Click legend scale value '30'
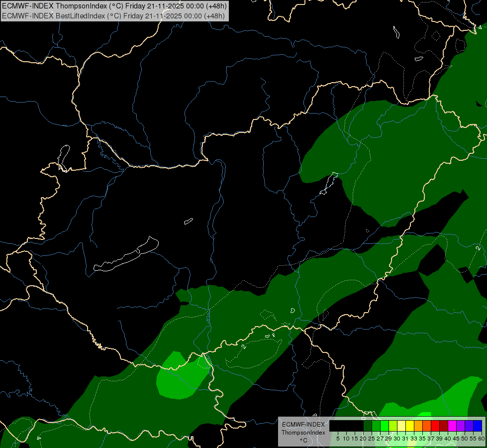487x448 pixels. coord(397,439)
